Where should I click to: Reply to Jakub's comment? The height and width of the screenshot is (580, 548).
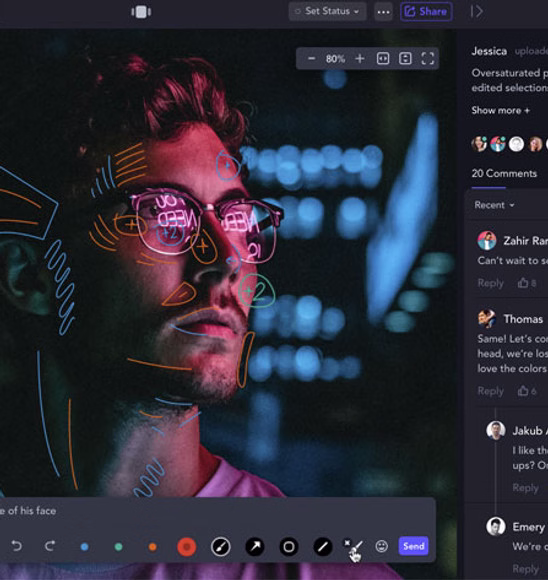tap(525, 488)
